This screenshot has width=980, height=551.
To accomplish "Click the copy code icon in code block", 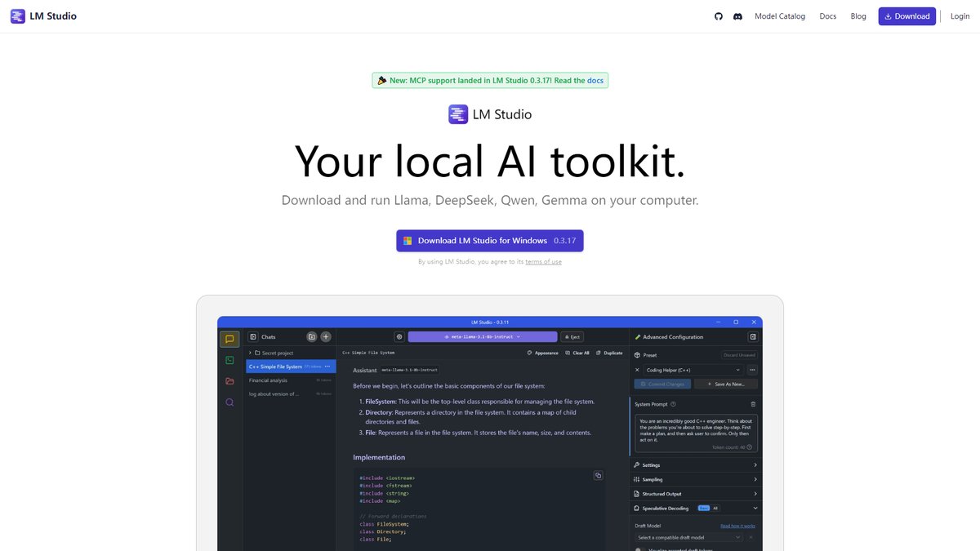I will (x=598, y=475).
